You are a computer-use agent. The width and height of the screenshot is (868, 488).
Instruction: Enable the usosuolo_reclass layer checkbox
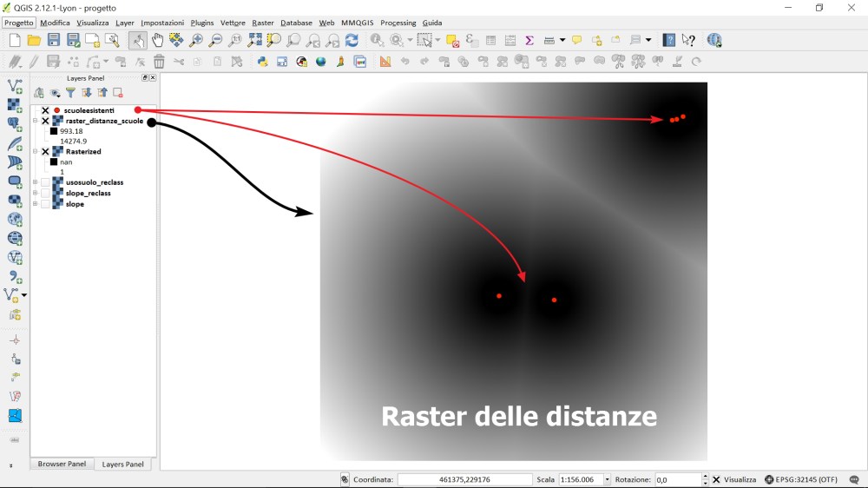coord(45,182)
